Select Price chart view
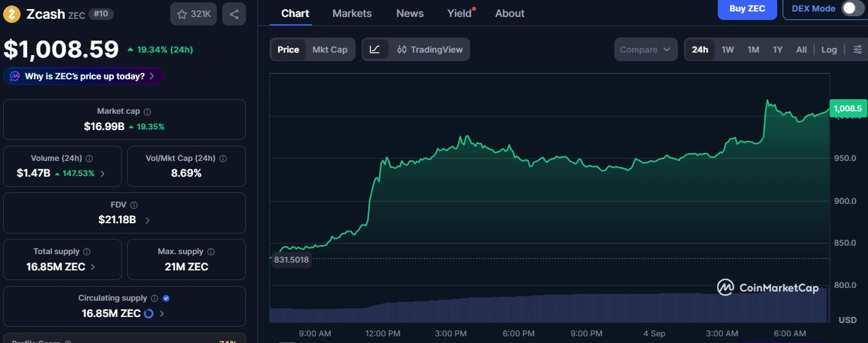This screenshot has height=343, width=868. 288,50
